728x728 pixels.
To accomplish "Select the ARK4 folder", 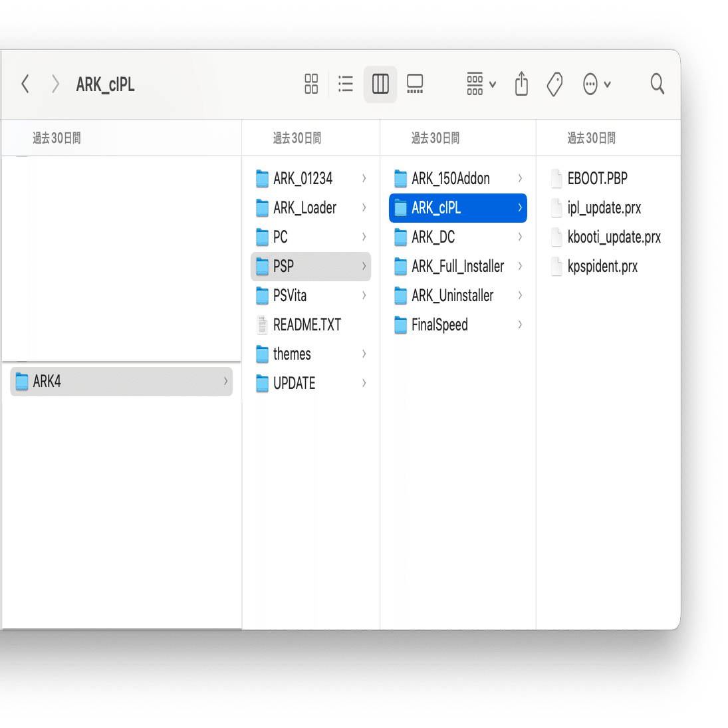I will 121,382.
